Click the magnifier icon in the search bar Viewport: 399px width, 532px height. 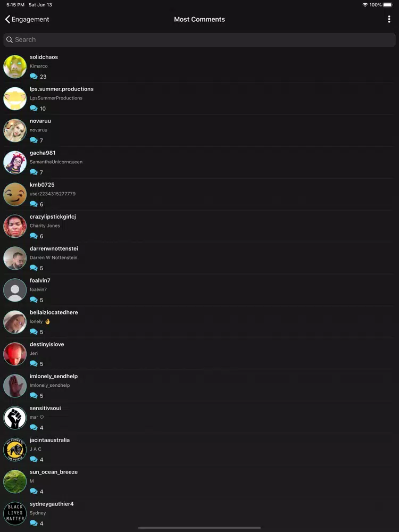coord(10,40)
